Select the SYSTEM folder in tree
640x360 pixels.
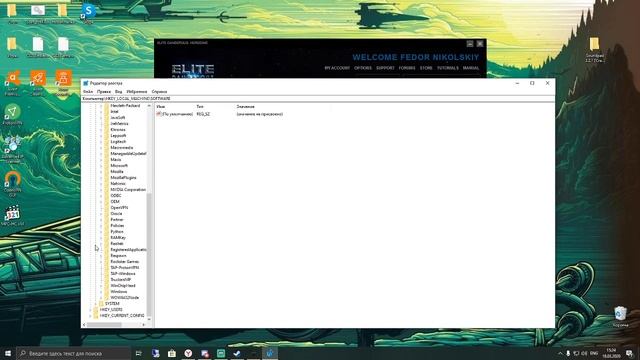point(112,304)
